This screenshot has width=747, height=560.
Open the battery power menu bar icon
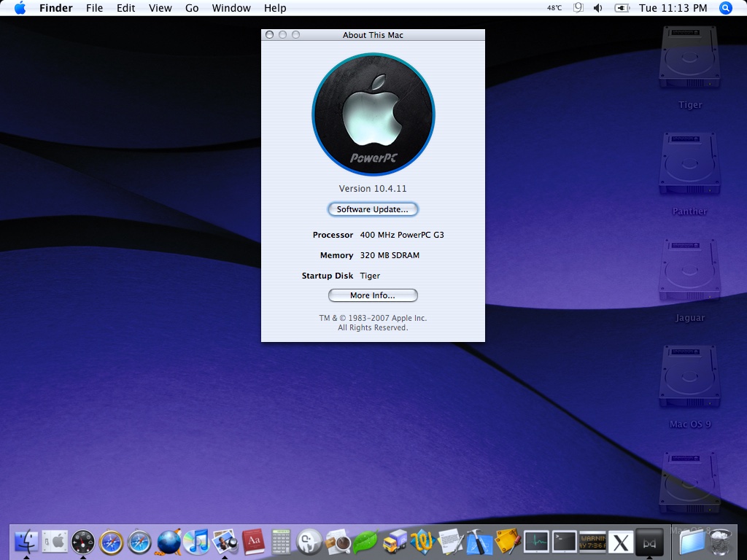coord(622,8)
